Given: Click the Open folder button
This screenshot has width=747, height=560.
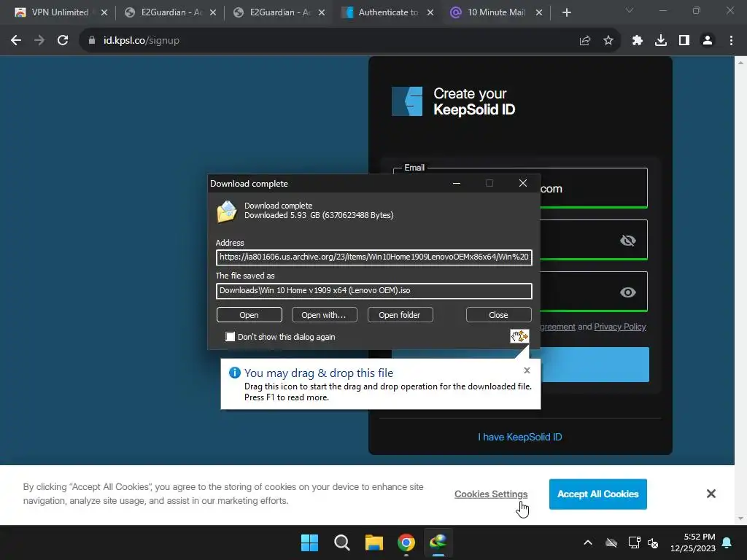Looking at the screenshot, I should pos(400,315).
